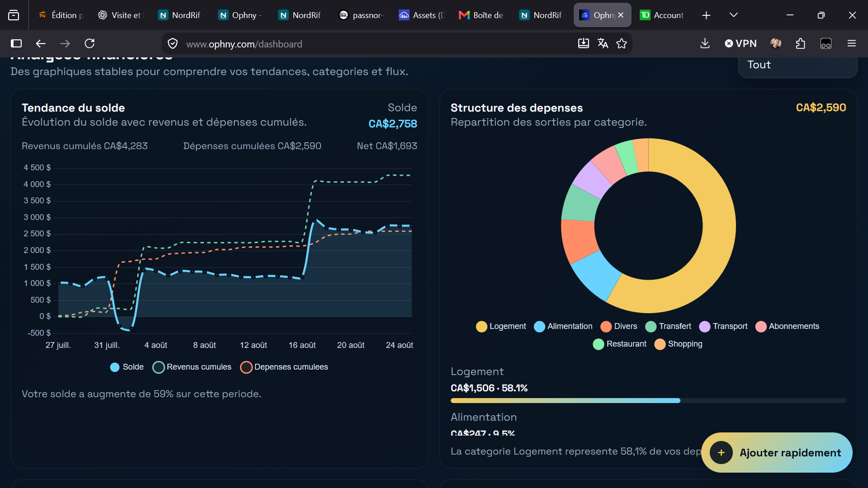Switch to the passnor tab

pyautogui.click(x=362, y=15)
